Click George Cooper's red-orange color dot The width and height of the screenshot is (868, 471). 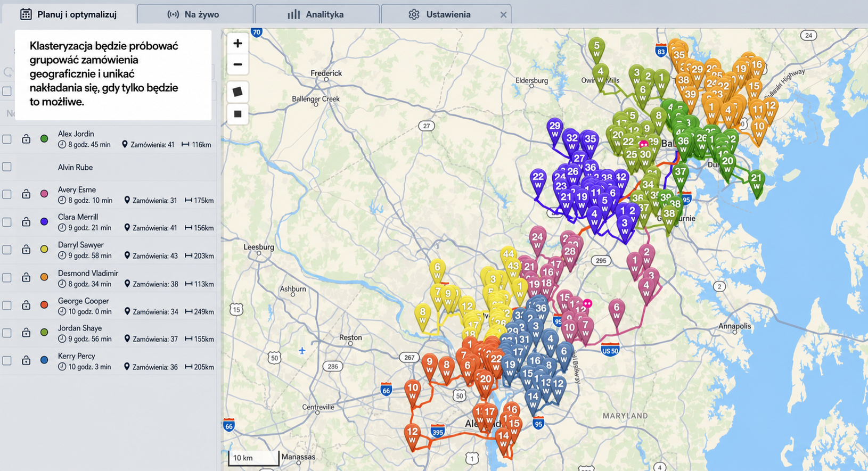[44, 305]
